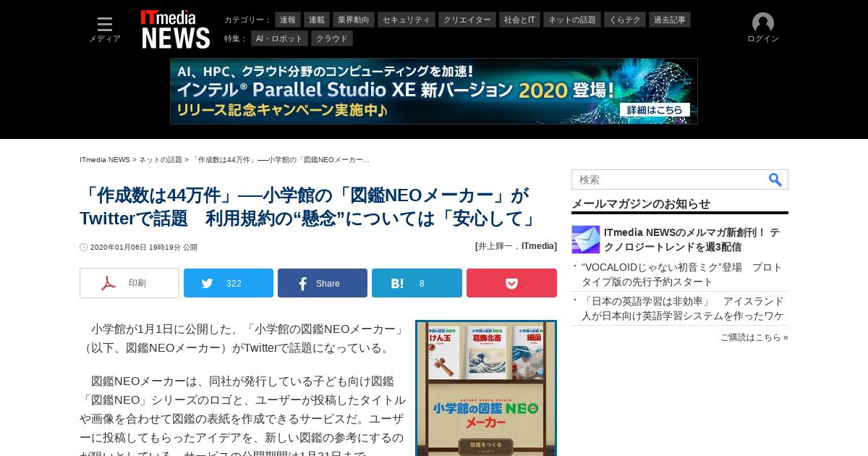This screenshot has height=456, width=868.
Task: Open the クラウド feature
Action: click(x=332, y=38)
